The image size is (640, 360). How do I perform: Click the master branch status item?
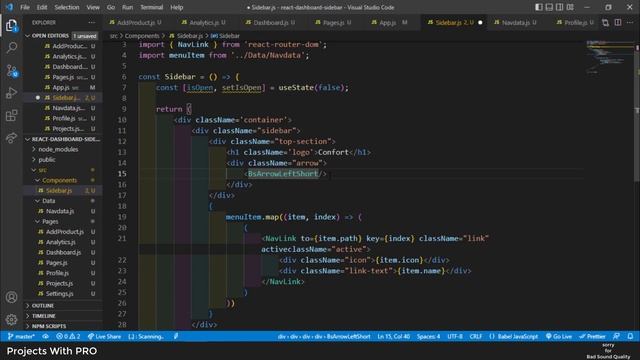coord(21,336)
